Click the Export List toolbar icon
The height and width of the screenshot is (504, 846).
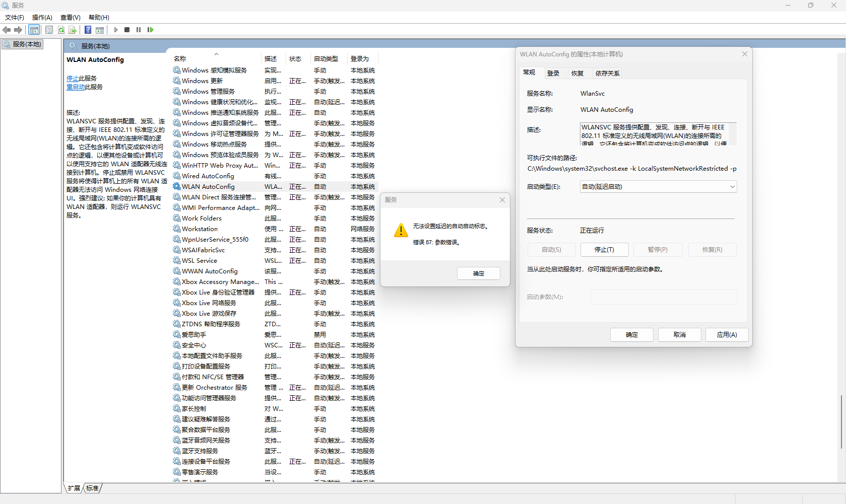(73, 30)
